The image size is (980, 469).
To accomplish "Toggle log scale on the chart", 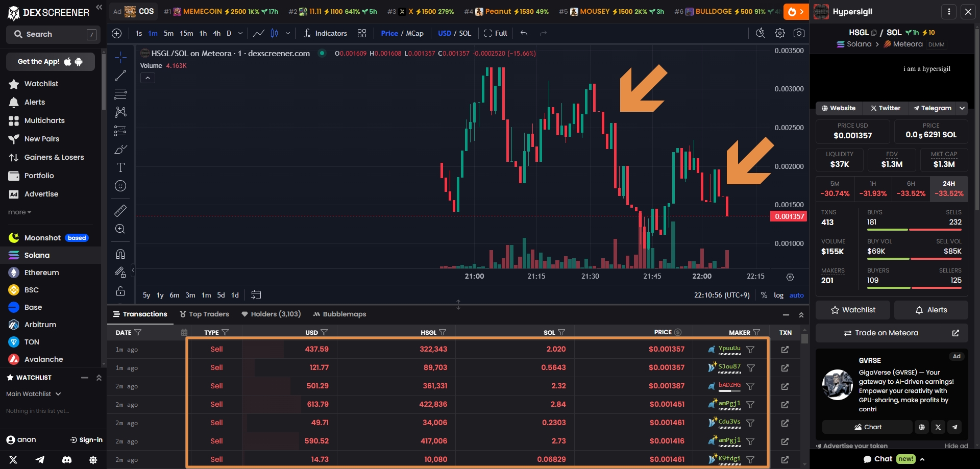I will [x=778, y=295].
